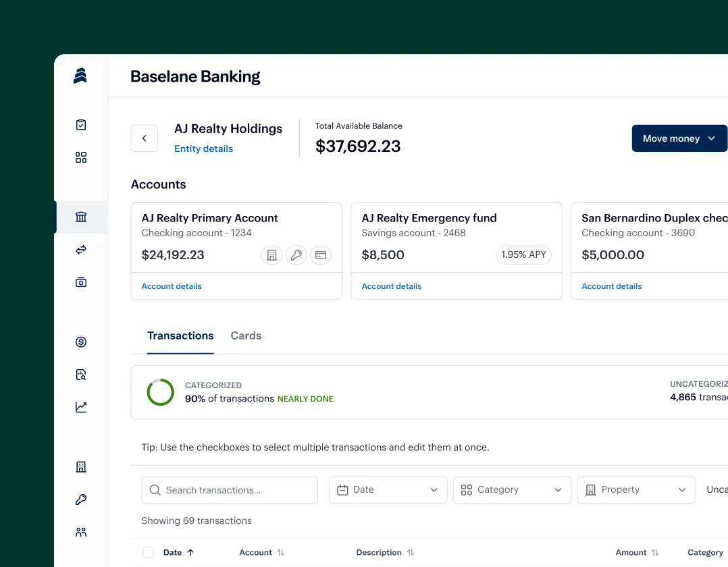
Task: Open the dashboard grid sidebar icon
Action: (x=81, y=157)
